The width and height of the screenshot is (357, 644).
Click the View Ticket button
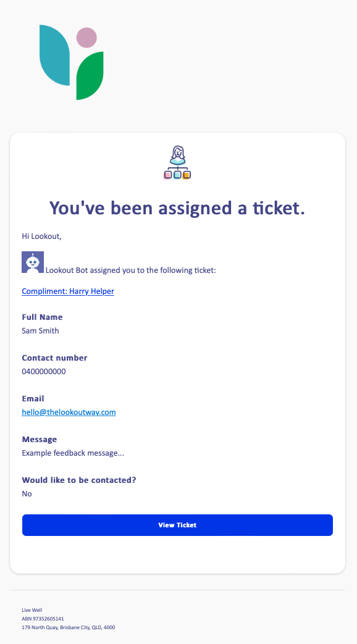pos(177,525)
